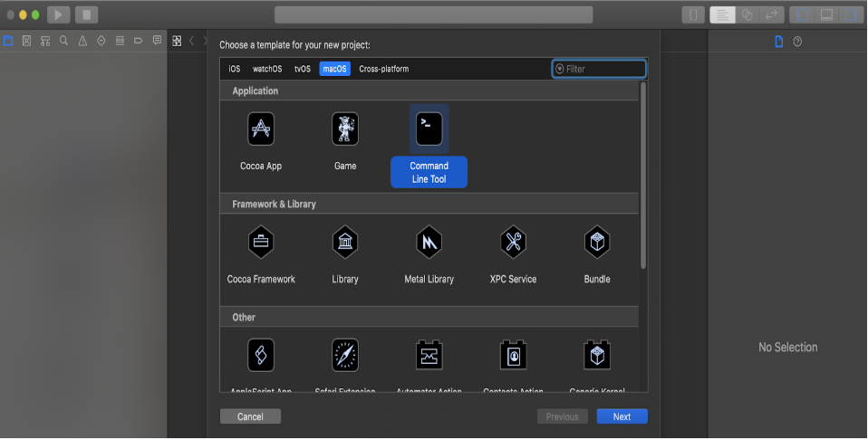
Task: Switch to the Version editor button
Action: tap(772, 15)
